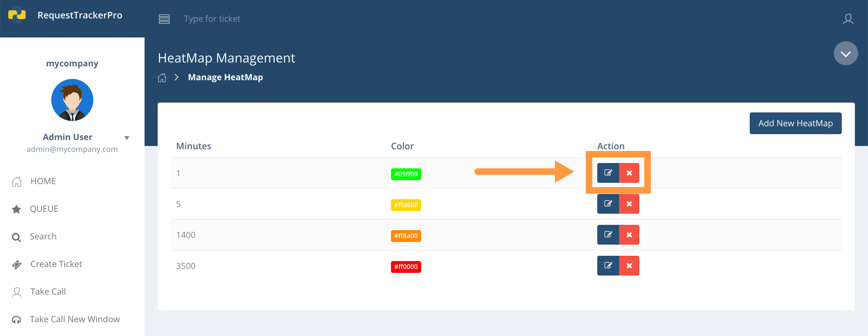
Task: Click the Action column header
Action: pos(610,146)
